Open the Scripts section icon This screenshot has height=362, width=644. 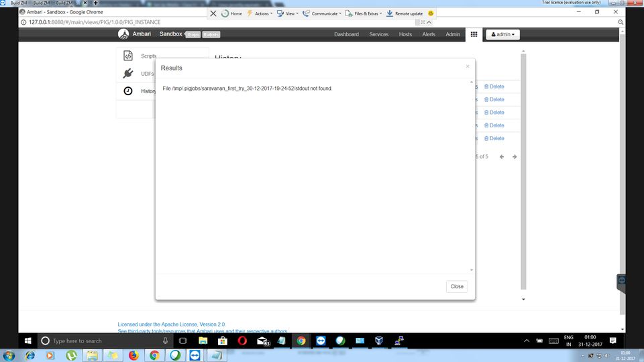128,56
